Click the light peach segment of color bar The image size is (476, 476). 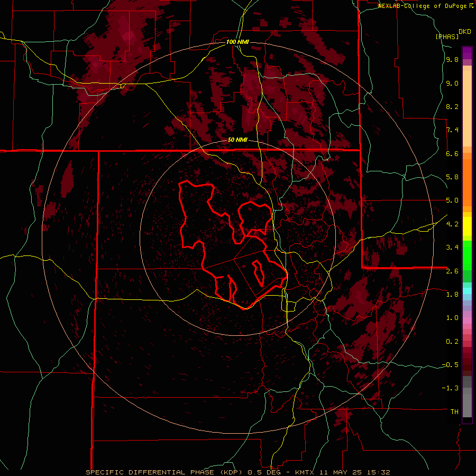tap(467, 108)
